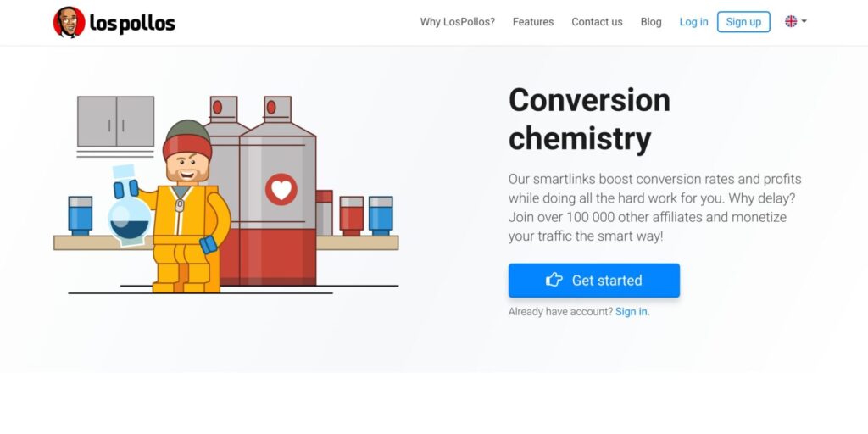
Task: Open the Why LosPollos? menu item
Action: (x=457, y=22)
